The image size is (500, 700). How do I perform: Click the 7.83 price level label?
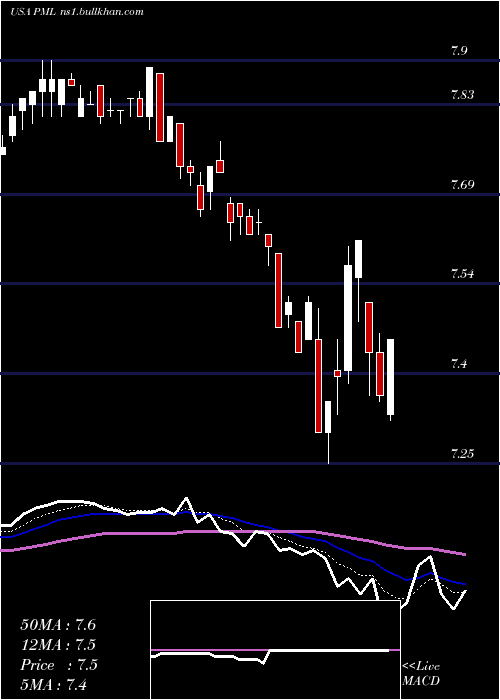pyautogui.click(x=462, y=95)
